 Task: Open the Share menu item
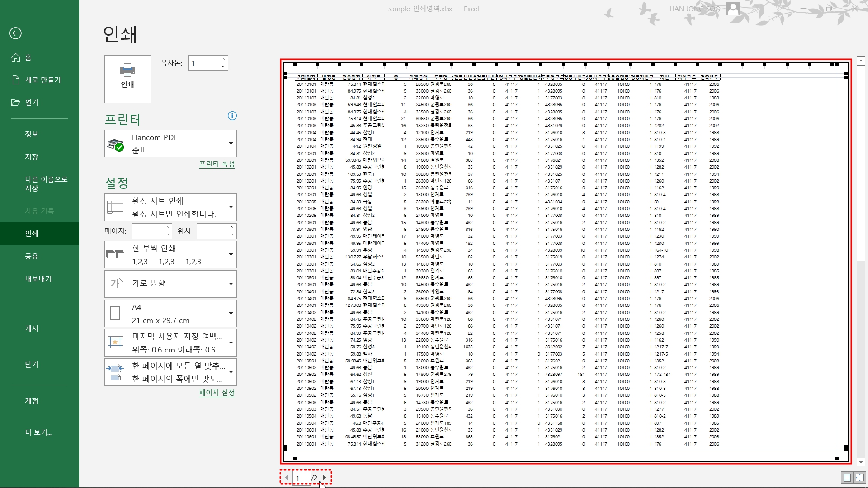pyautogui.click(x=32, y=256)
